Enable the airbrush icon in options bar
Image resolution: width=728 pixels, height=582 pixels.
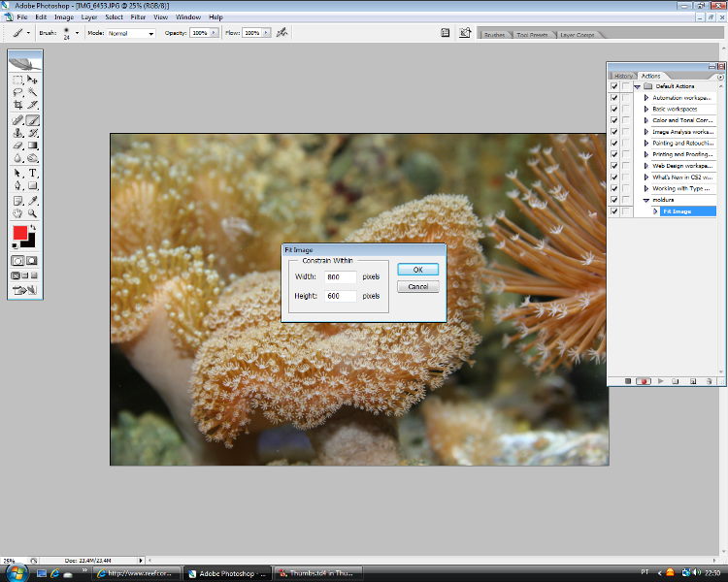pyautogui.click(x=281, y=32)
